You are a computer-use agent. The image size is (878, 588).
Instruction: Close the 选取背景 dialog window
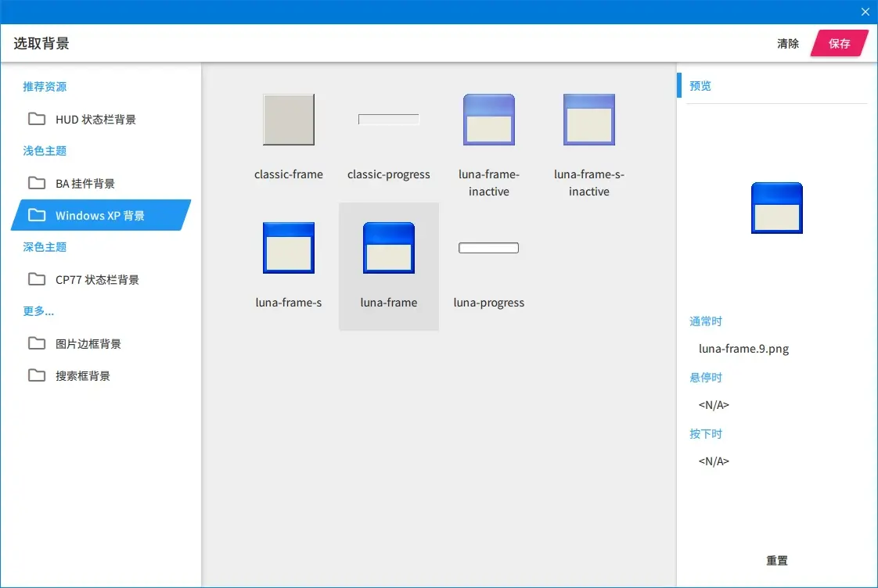(x=865, y=12)
